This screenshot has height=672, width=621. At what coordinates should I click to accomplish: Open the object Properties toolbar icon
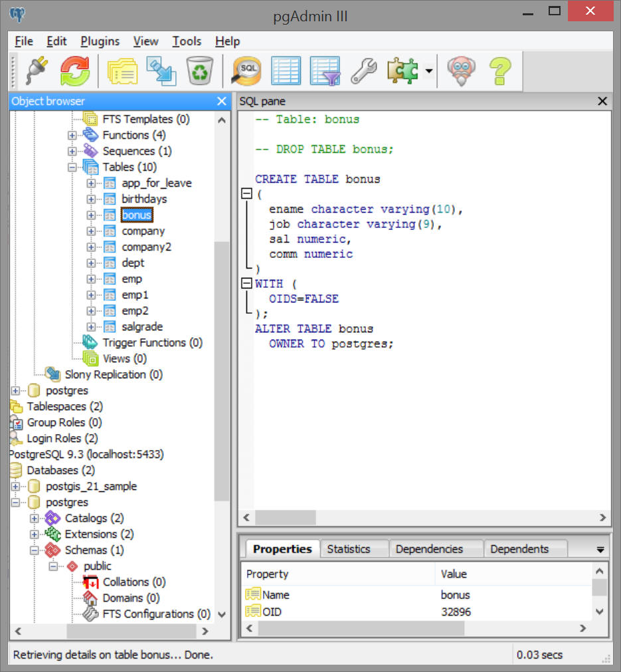point(122,70)
